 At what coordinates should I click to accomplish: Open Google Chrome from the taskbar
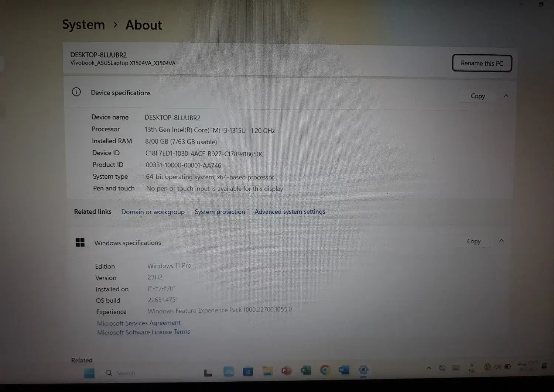325,369
